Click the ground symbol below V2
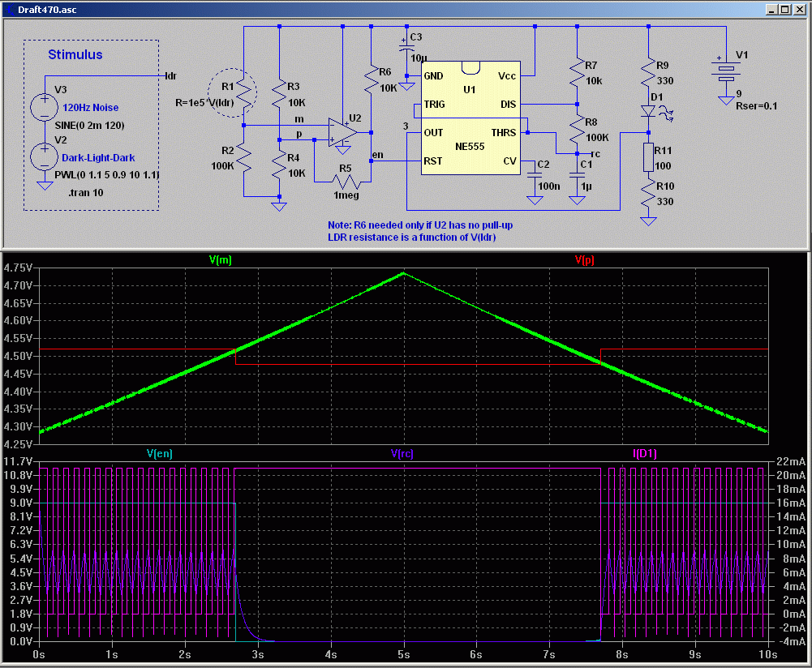 pos(45,185)
